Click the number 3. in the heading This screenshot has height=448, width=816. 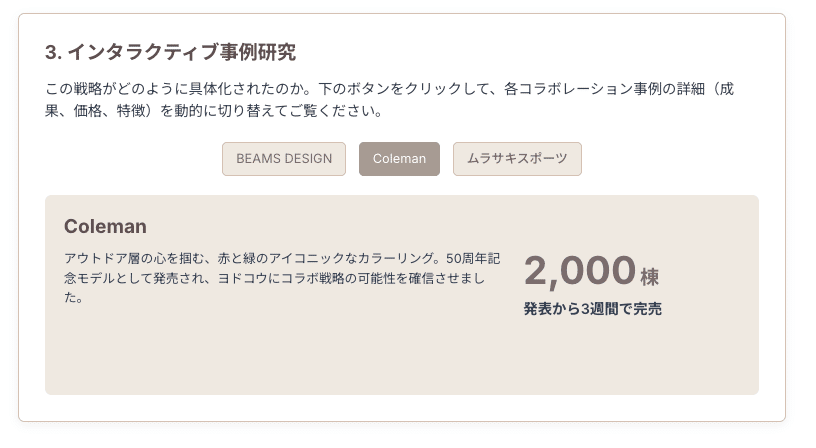[54, 52]
